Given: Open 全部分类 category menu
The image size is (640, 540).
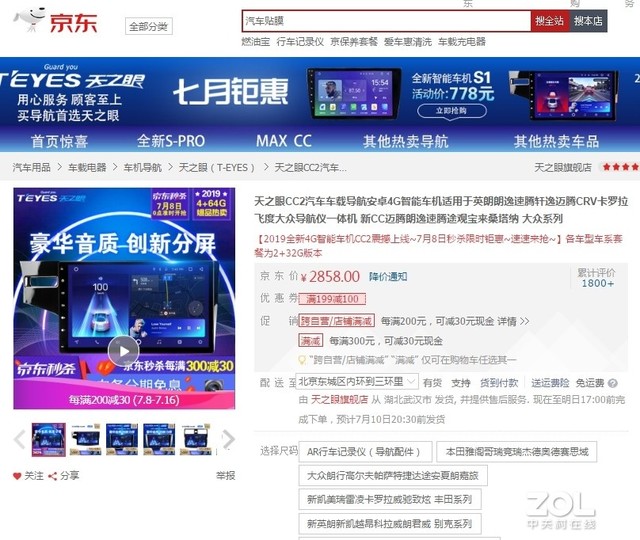Looking at the screenshot, I should tap(149, 27).
